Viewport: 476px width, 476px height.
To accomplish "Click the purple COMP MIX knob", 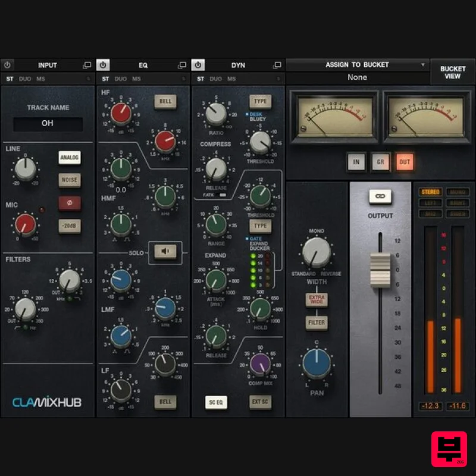I will tap(260, 364).
